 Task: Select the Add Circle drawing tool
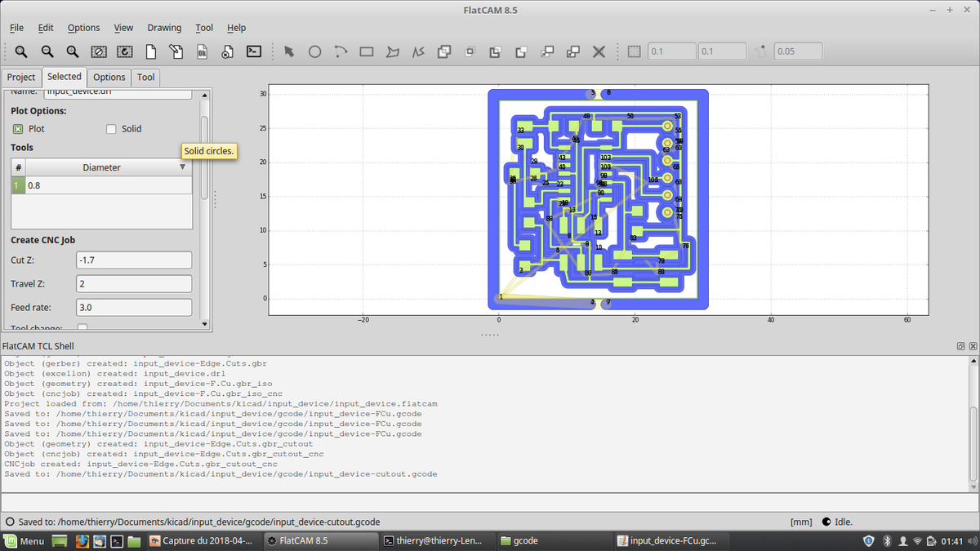click(x=314, y=51)
